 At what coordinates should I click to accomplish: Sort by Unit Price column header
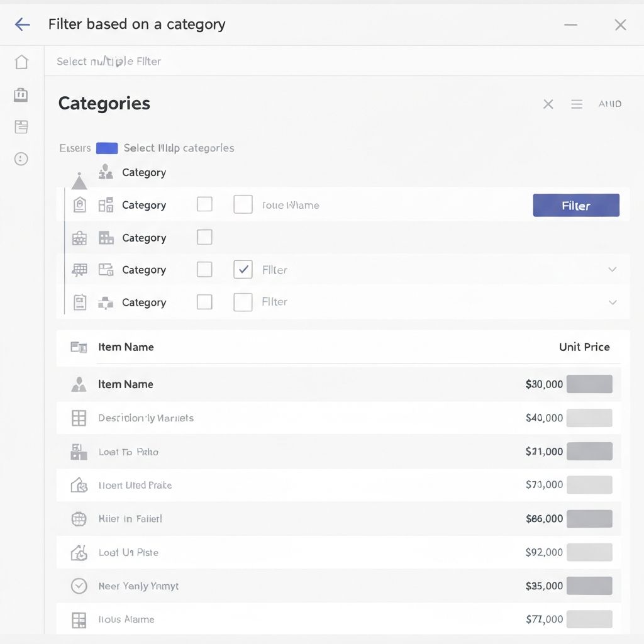[584, 347]
